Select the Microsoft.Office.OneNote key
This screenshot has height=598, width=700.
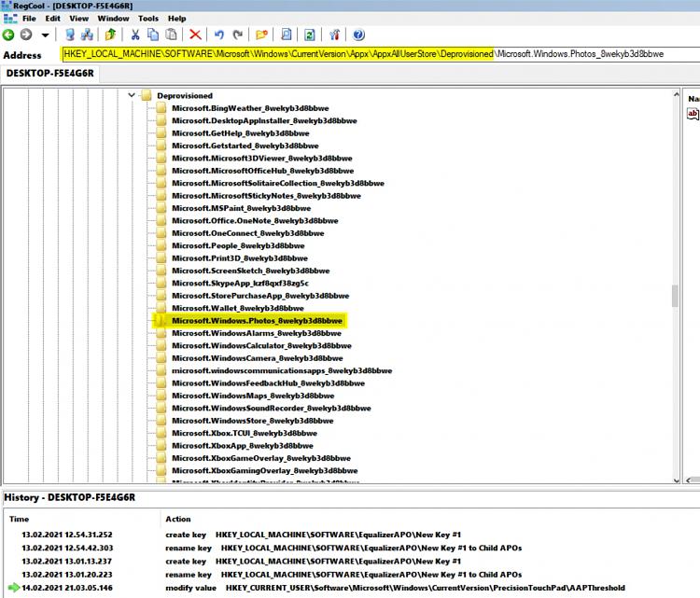click(x=255, y=220)
